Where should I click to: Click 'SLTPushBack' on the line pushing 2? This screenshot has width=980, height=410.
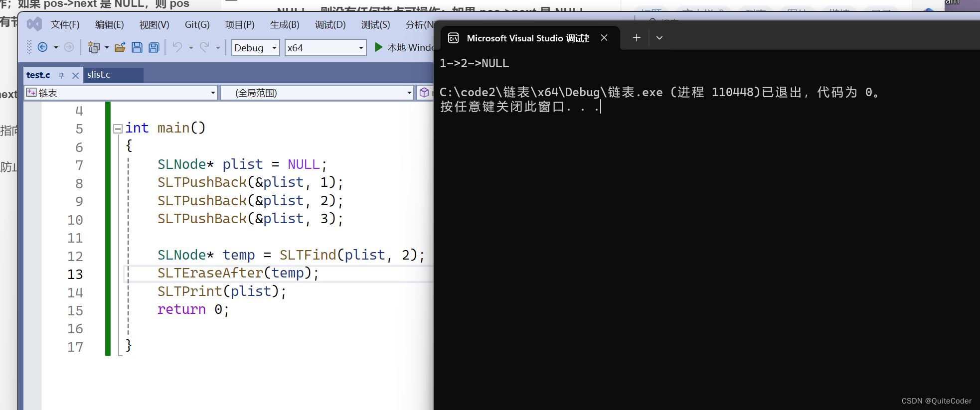click(x=202, y=201)
